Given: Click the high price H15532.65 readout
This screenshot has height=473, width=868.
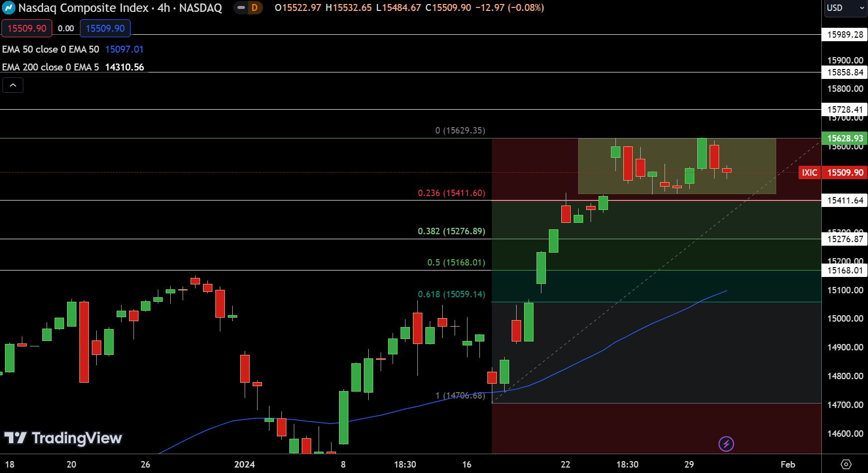Looking at the screenshot, I should point(348,8).
